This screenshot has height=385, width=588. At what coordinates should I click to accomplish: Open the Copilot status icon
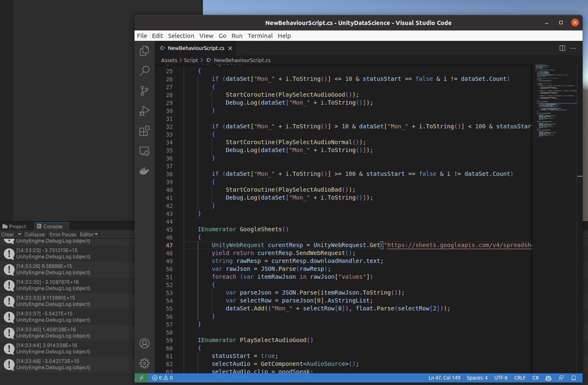point(548,378)
